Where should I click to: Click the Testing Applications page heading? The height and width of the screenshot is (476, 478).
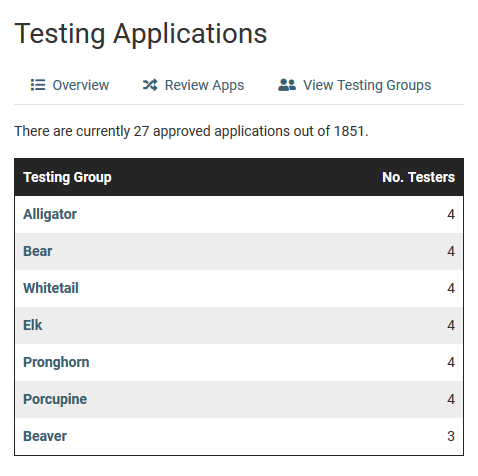pos(141,34)
